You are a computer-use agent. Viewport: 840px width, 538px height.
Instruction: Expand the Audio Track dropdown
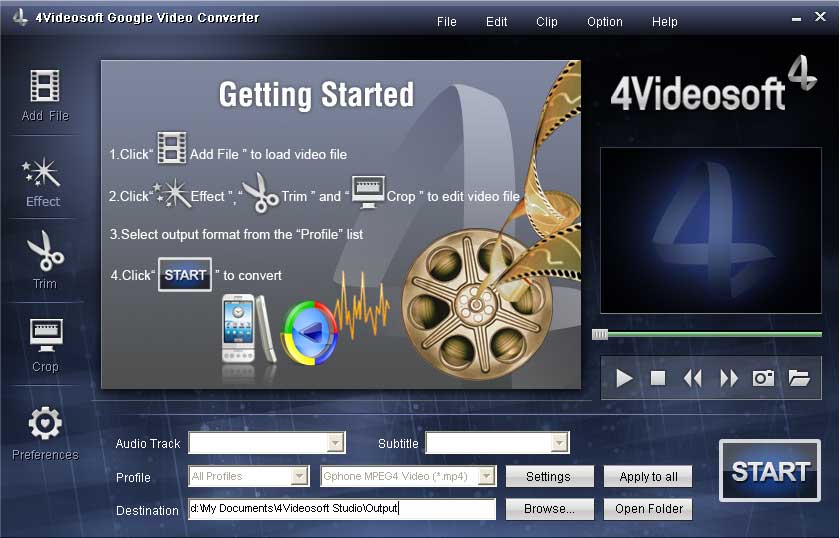pyautogui.click(x=335, y=443)
